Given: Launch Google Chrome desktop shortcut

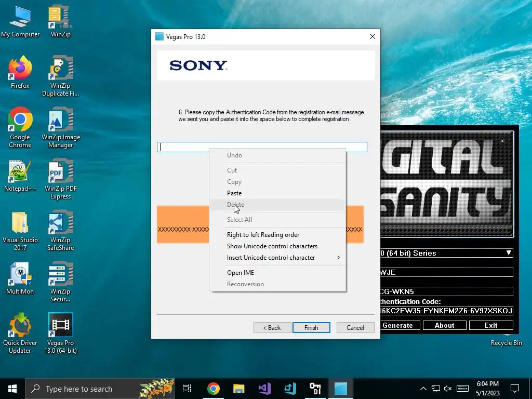Looking at the screenshot, I should (x=20, y=128).
